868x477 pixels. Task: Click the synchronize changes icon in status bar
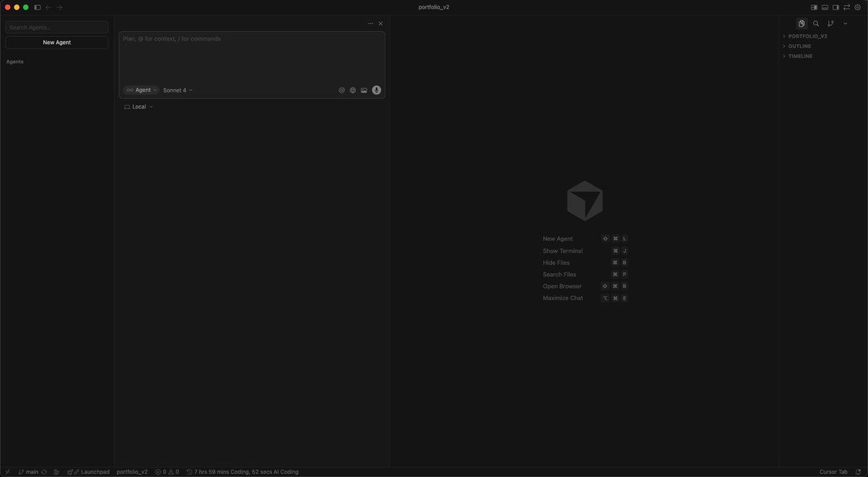pyautogui.click(x=44, y=472)
